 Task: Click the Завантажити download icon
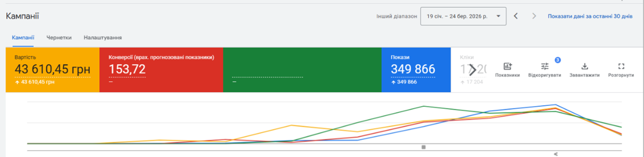click(x=584, y=67)
